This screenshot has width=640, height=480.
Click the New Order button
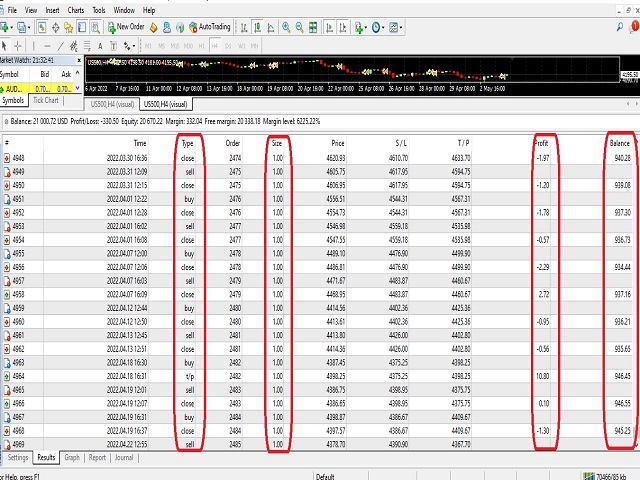click(x=126, y=27)
